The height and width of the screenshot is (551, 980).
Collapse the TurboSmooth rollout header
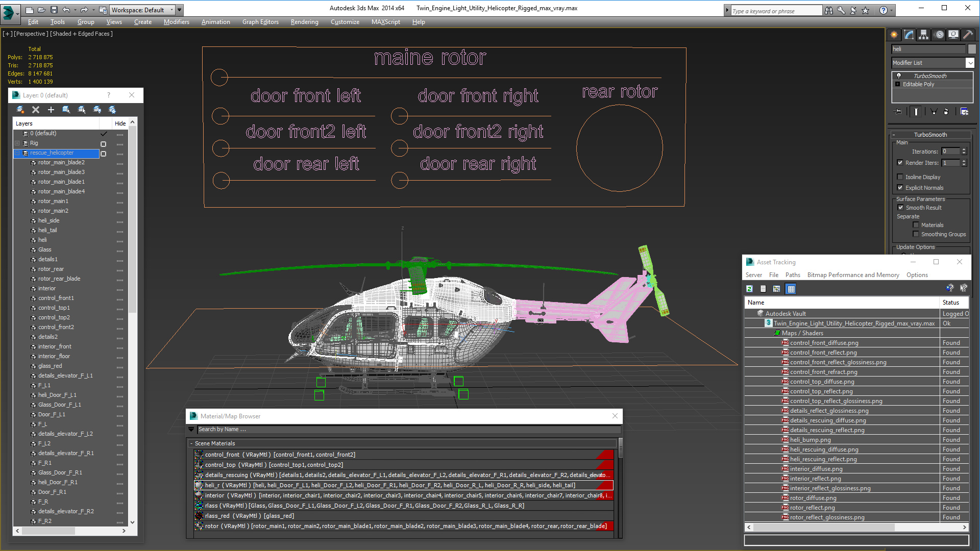(930, 135)
